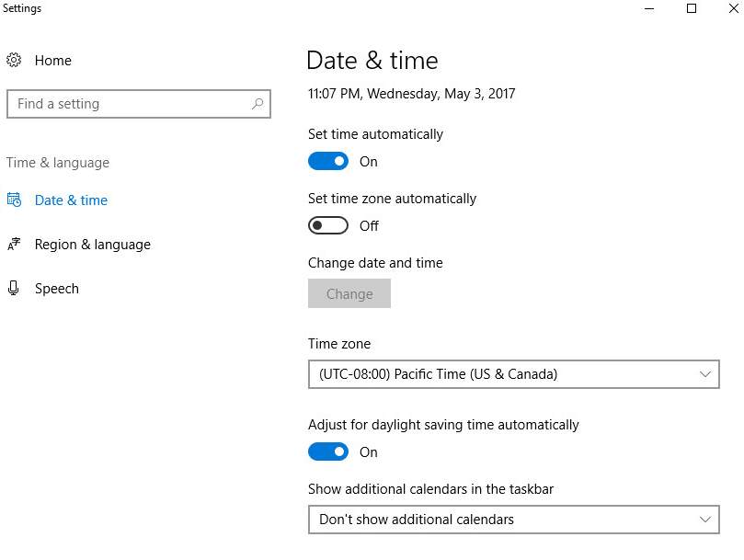744x560 pixels.
Task: Turn off Set time automatically
Action: 328,161
